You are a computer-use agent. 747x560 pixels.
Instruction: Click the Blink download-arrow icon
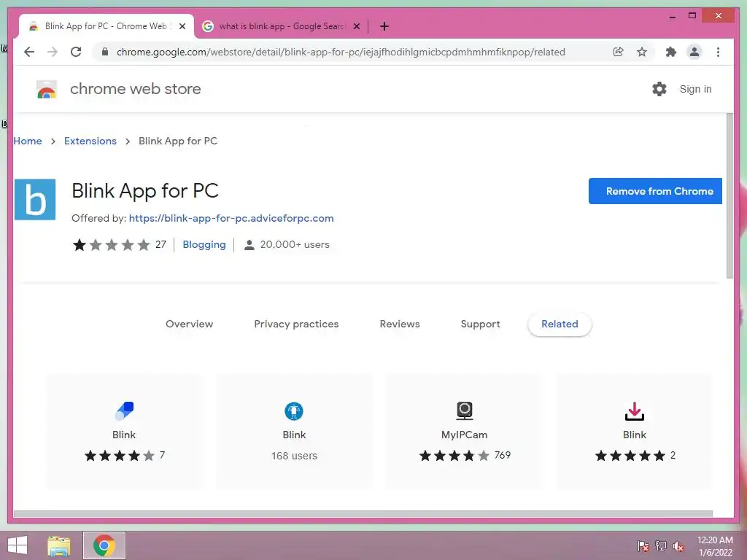pyautogui.click(x=634, y=411)
